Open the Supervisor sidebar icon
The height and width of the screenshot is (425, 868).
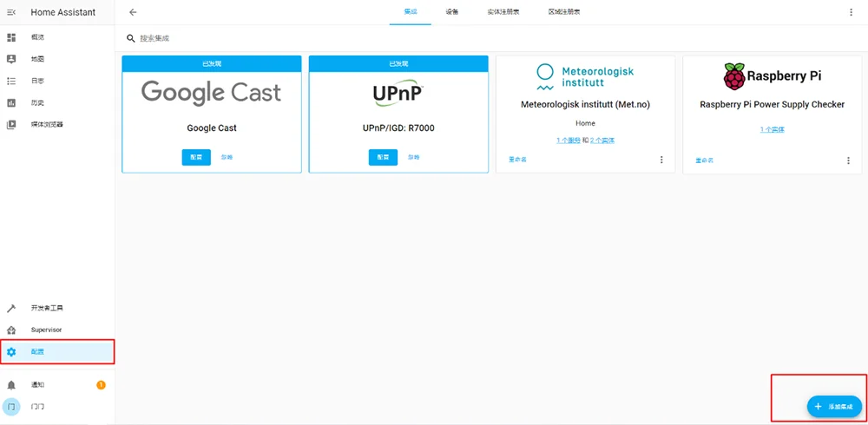pos(11,330)
